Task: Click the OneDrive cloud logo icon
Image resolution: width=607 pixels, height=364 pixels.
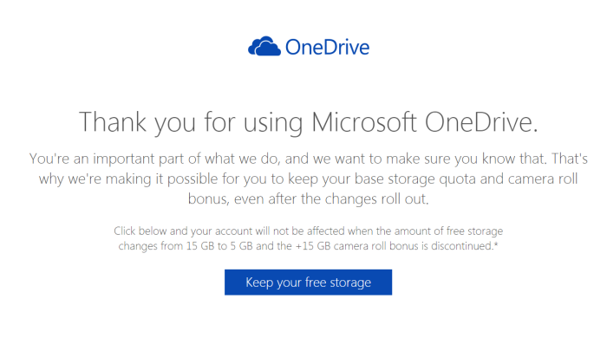Action: click(x=264, y=47)
